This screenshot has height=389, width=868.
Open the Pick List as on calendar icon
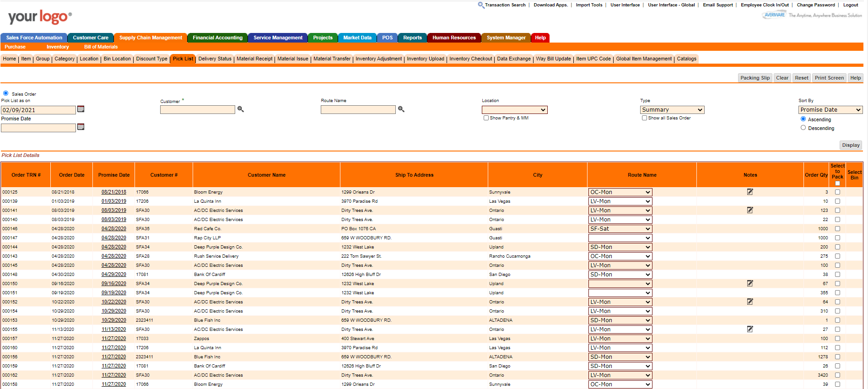coord(81,109)
